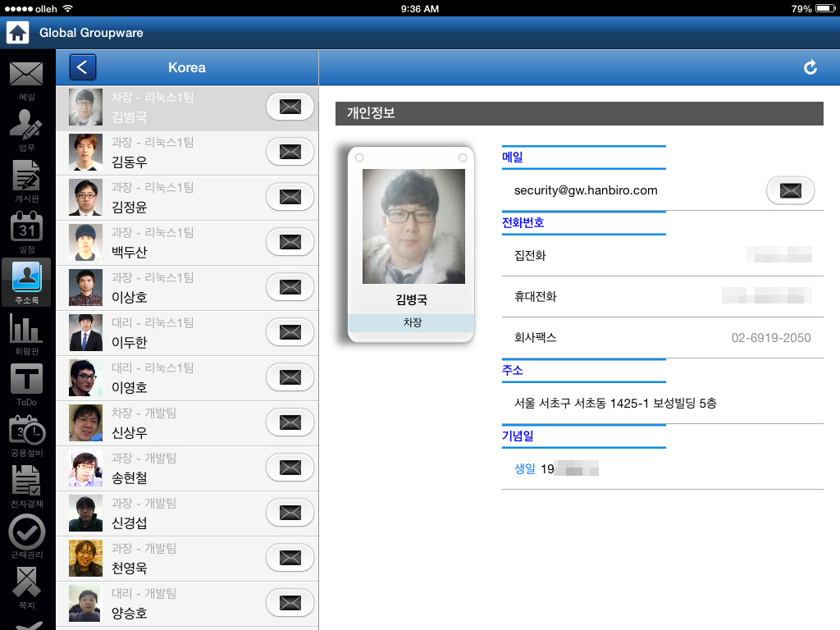Open the 일정 calendar sidebar icon
This screenshot has height=630, width=840.
point(26,232)
